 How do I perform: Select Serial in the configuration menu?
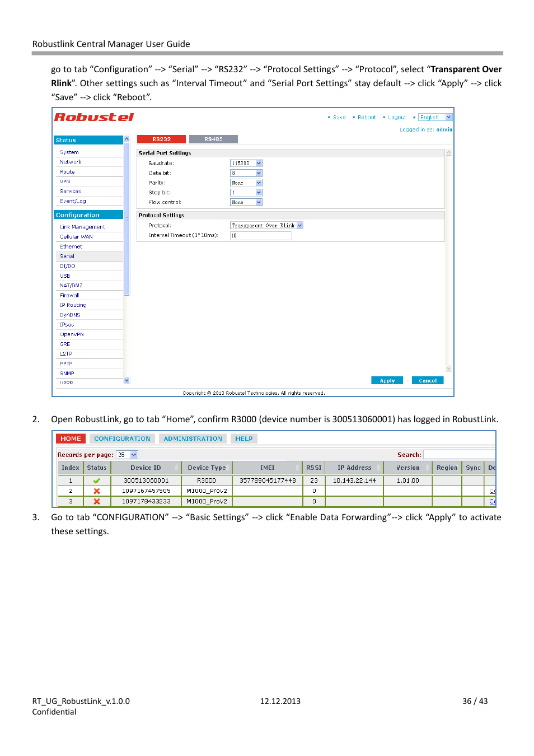(67, 256)
